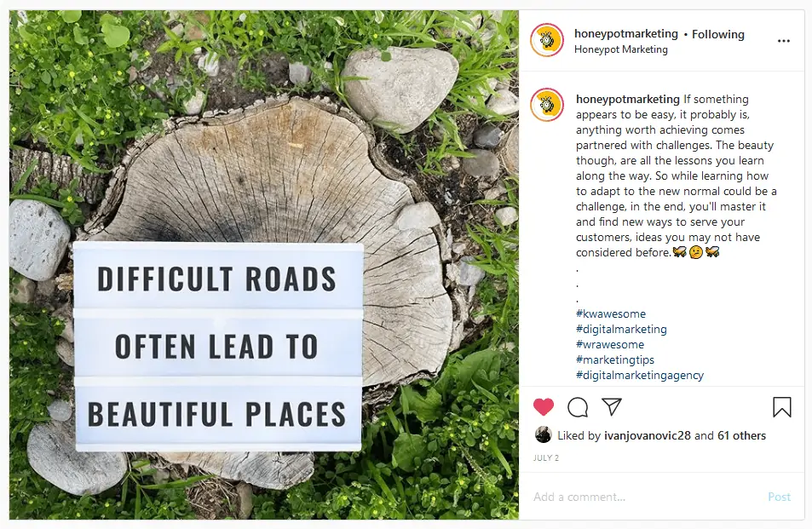This screenshot has width=812, height=529.
Task: Click the red heart like icon
Action: pos(544,407)
